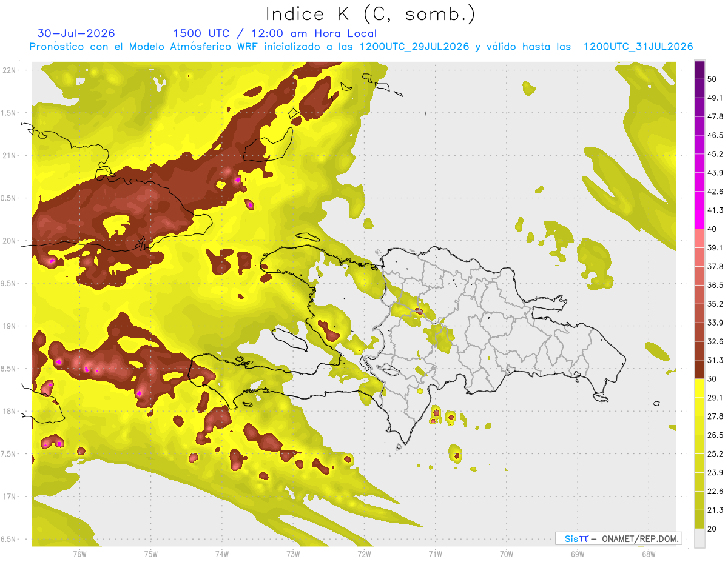This screenshot has width=728, height=562.
Task: Click the "29.1" color scale value
Action: click(x=715, y=397)
